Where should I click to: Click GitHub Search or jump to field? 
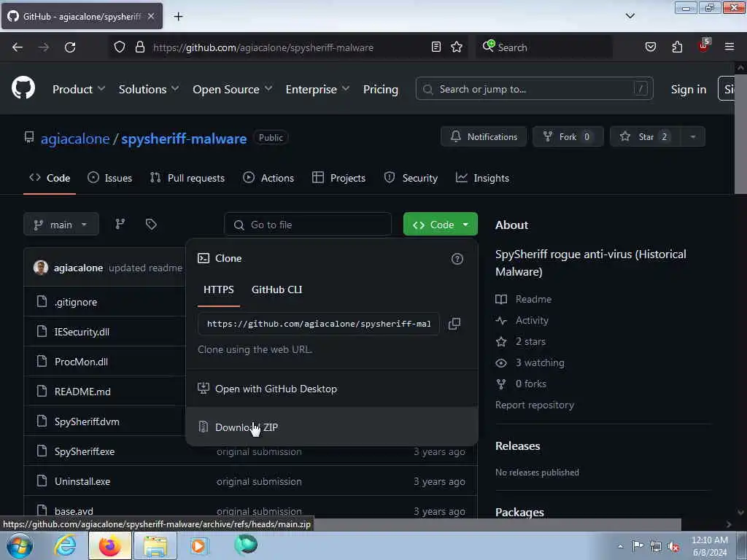tap(534, 89)
